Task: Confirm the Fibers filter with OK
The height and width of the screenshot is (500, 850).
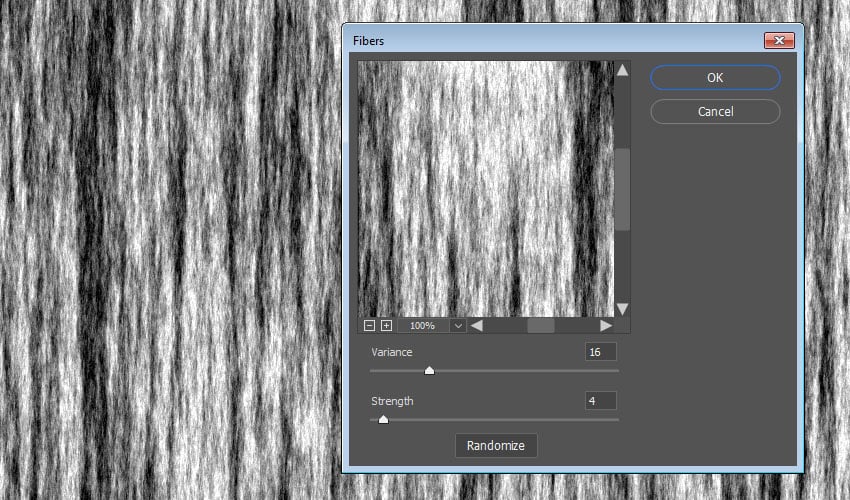Action: [x=715, y=78]
